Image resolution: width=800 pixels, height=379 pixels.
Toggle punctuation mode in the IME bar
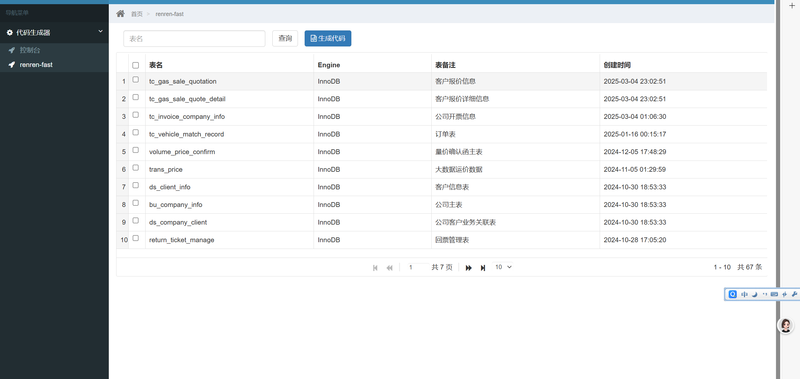[x=764, y=294]
